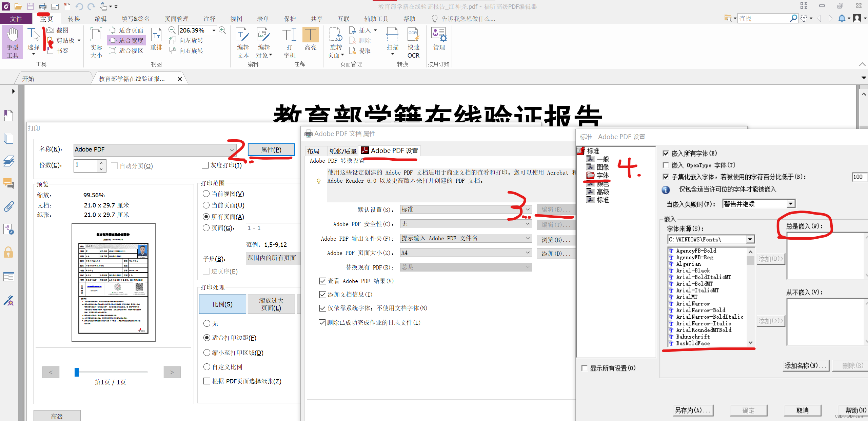Select Pages (页面) range radio button
Viewport: 868px width, 421px height.
tap(206, 228)
